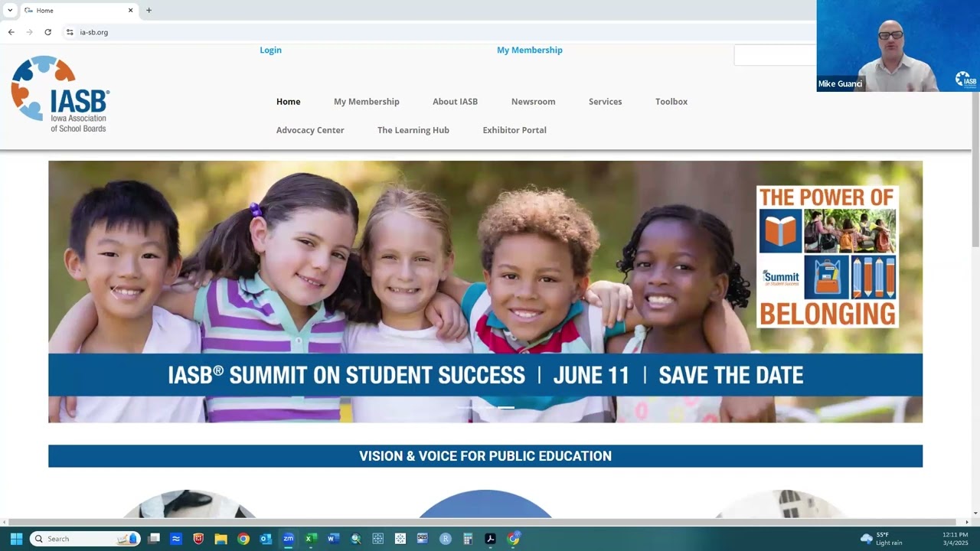Screen dimensions: 980x551
Task: Open the R app in the taskbar
Action: click(x=446, y=539)
